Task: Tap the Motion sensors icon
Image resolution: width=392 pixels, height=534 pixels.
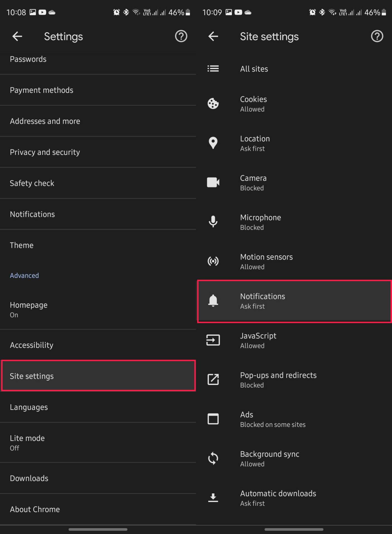Action: click(213, 261)
